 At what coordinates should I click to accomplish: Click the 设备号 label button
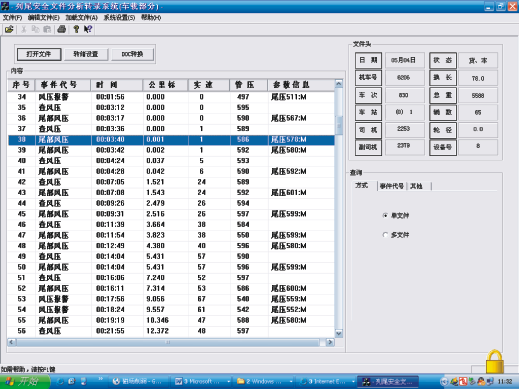pos(443,147)
